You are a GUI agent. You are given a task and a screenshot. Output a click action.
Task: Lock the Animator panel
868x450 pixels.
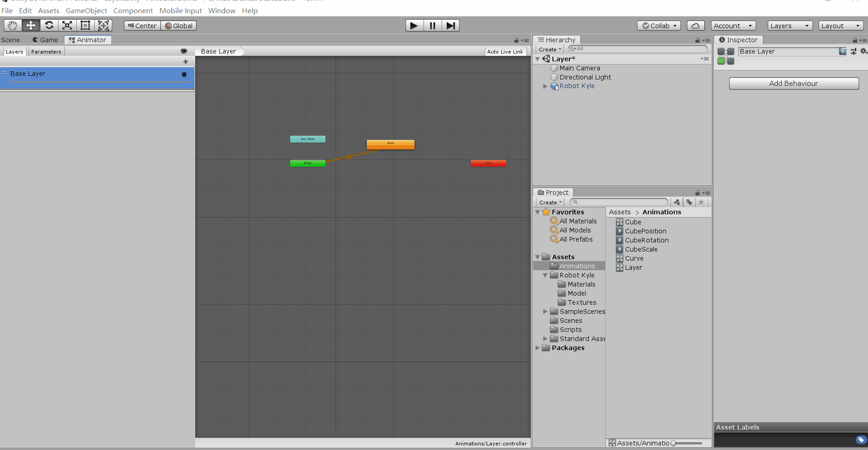point(516,40)
